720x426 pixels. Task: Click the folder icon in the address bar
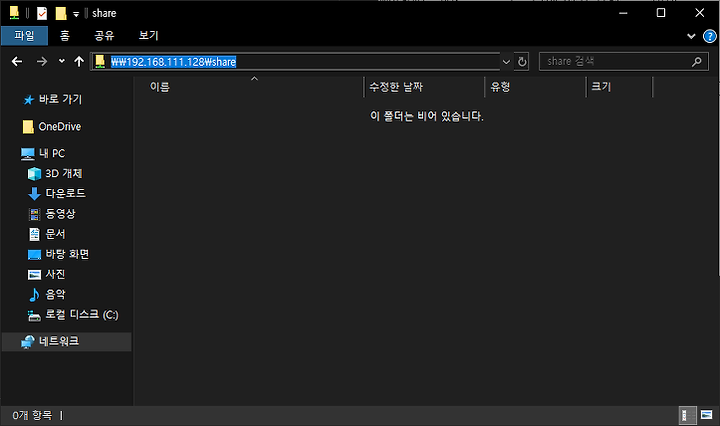click(100, 61)
